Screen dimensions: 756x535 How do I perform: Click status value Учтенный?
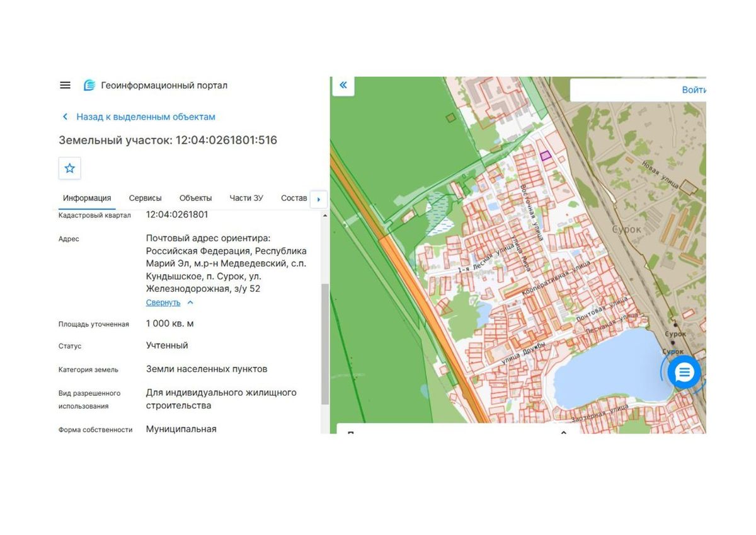[x=167, y=345]
